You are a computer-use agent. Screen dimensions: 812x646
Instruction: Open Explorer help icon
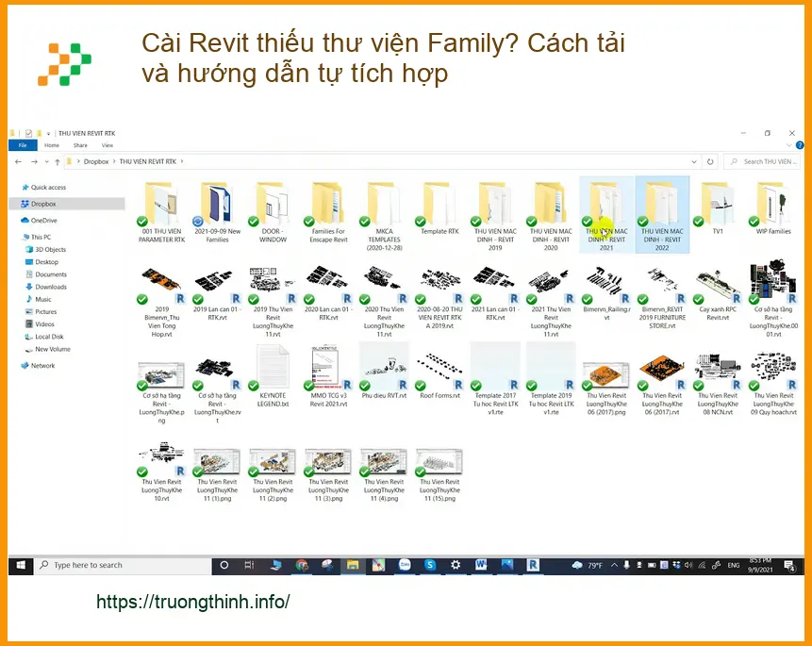click(800, 145)
